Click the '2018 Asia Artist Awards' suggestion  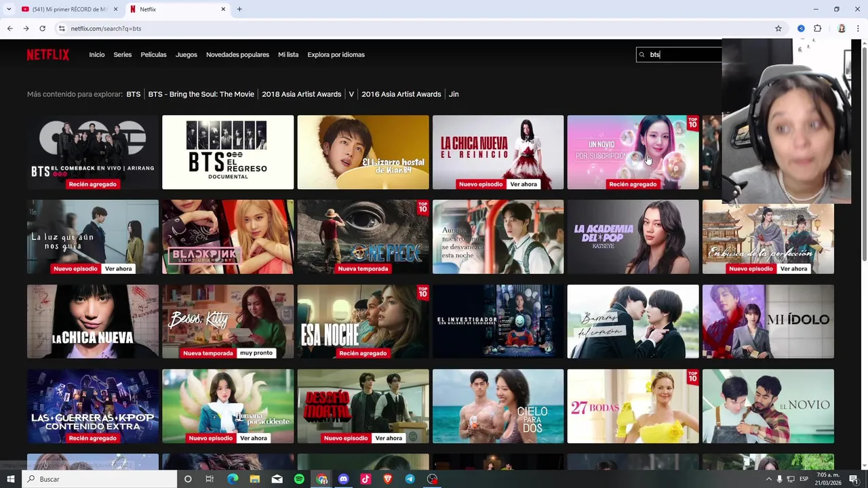[302, 94]
